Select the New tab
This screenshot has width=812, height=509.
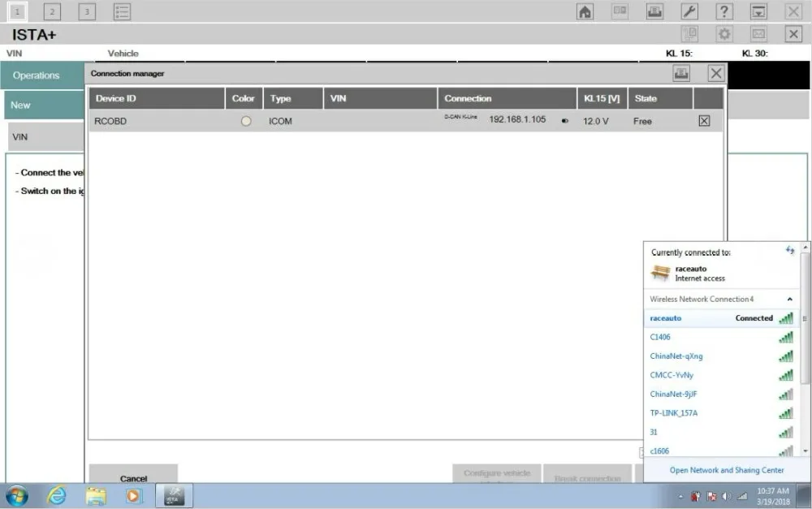[x=45, y=105]
